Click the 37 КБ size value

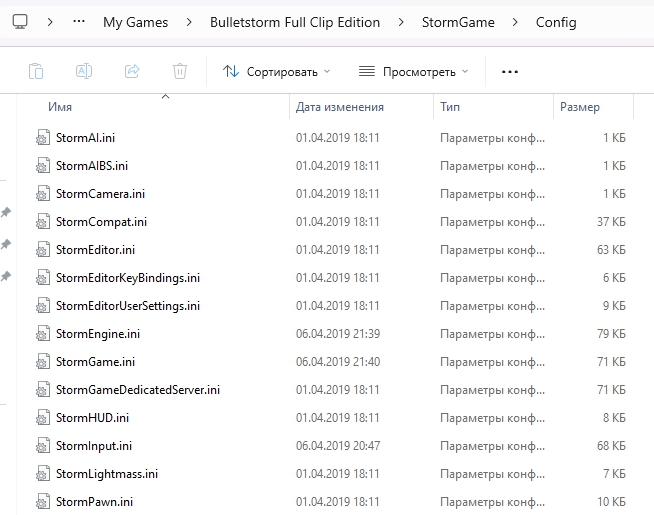(611, 221)
